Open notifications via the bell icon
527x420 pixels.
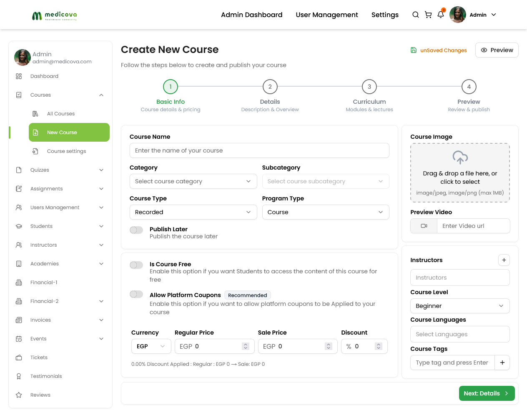coord(441,15)
